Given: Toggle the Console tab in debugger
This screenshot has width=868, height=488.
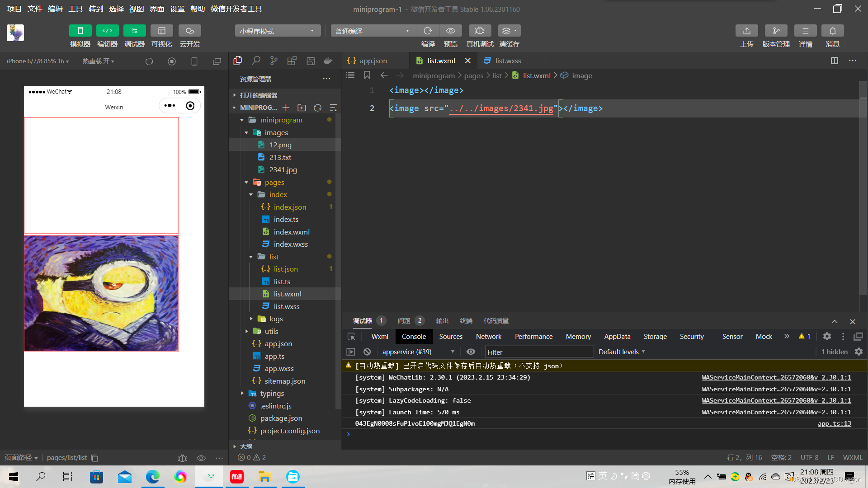Looking at the screenshot, I should [x=414, y=336].
